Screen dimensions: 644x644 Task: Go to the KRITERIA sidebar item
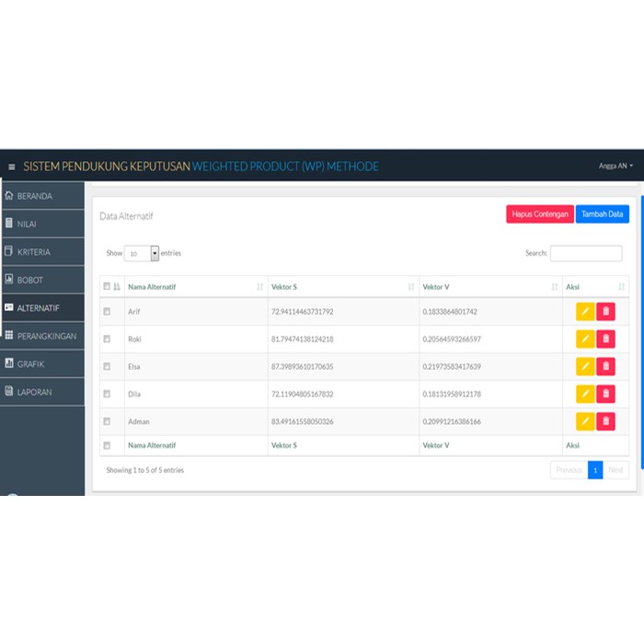[x=42, y=252]
